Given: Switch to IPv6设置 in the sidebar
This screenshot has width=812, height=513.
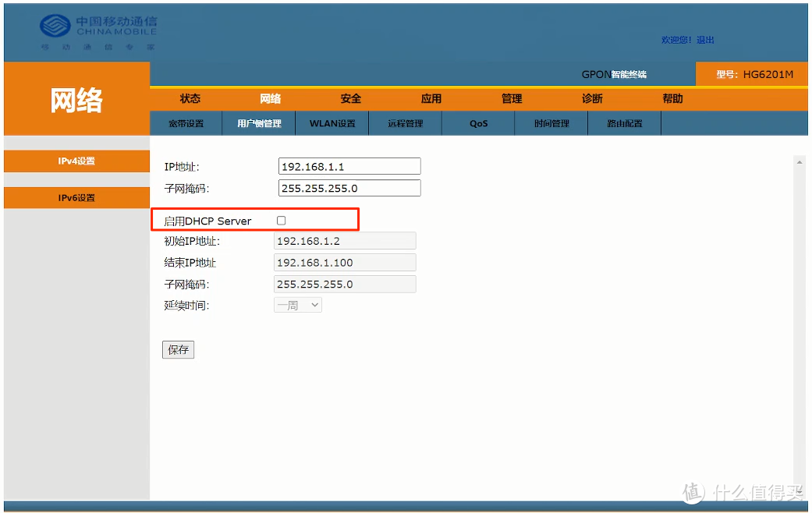Looking at the screenshot, I should pyautogui.click(x=76, y=197).
